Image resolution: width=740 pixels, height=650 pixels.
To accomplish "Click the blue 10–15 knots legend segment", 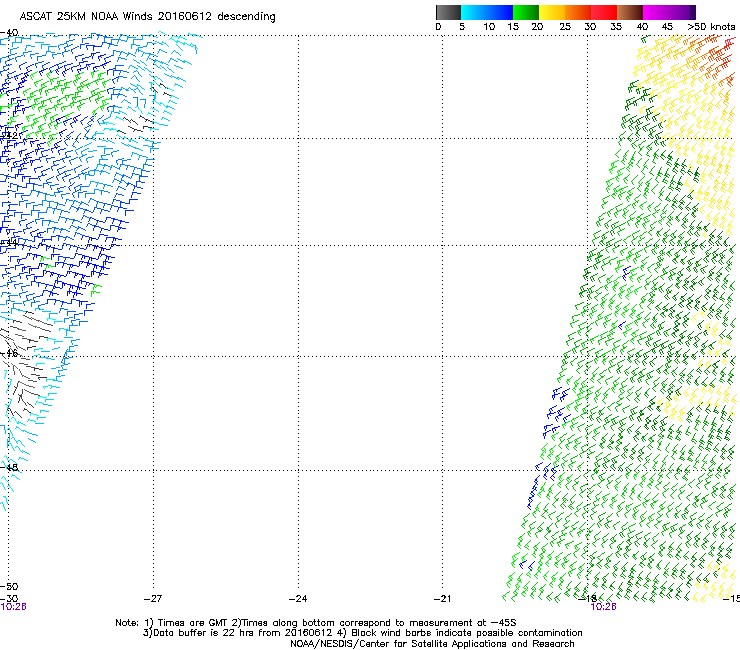I will coord(500,12).
